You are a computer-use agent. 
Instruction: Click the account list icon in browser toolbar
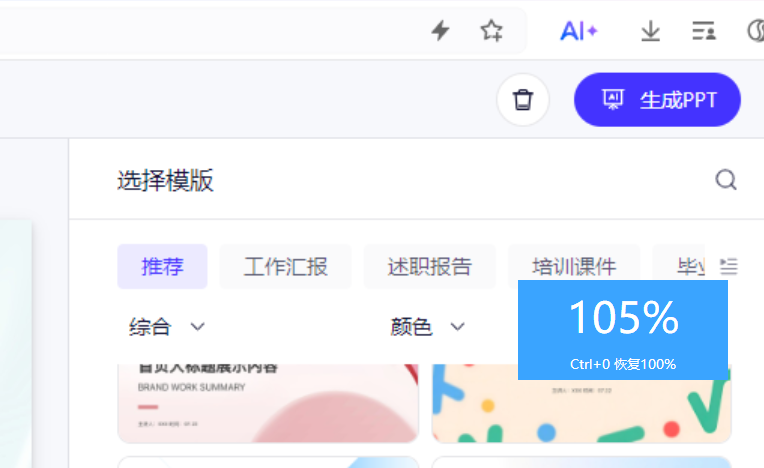(704, 31)
